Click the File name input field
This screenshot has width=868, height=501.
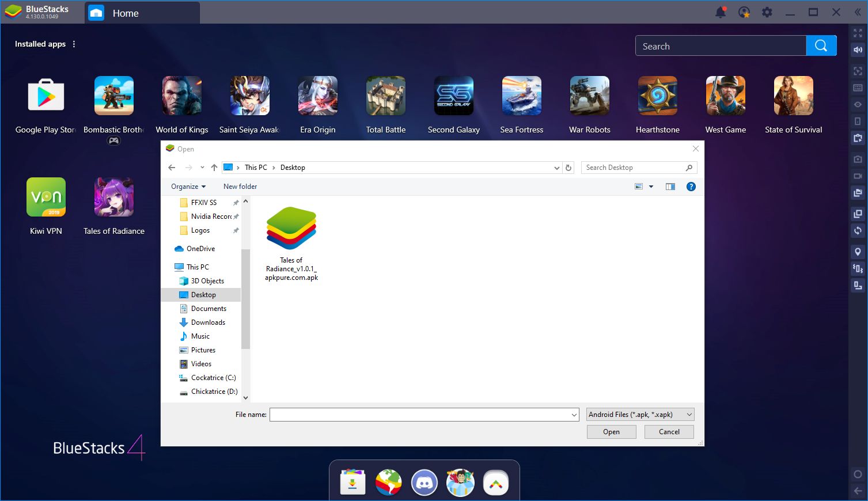(420, 415)
